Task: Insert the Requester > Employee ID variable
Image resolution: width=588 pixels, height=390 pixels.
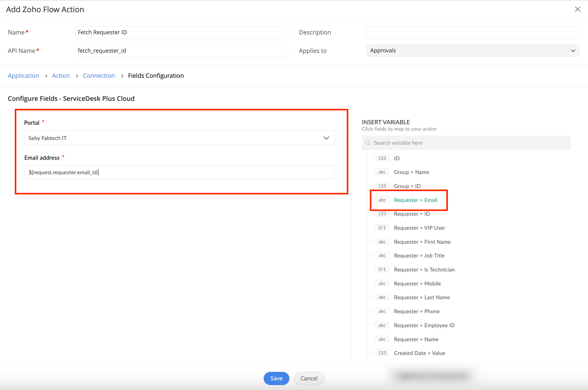Action: [424, 325]
